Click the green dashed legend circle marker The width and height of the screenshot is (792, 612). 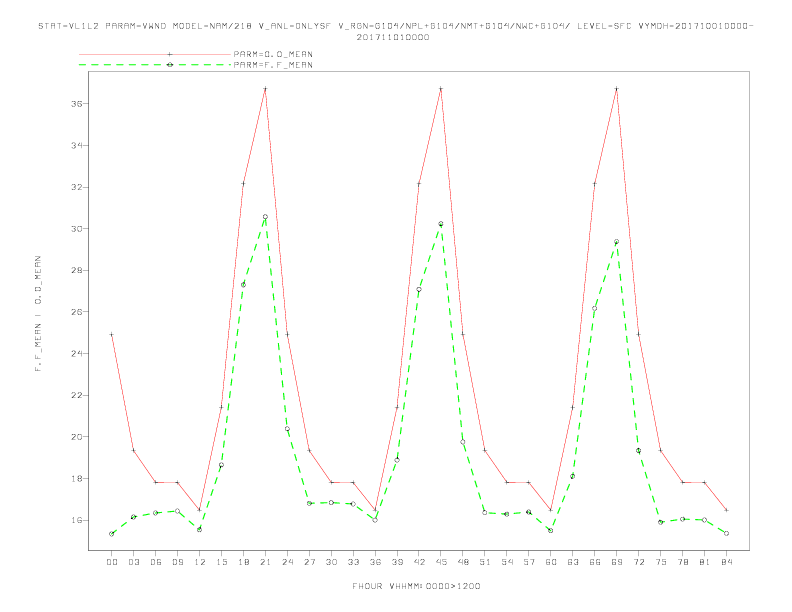pos(170,65)
